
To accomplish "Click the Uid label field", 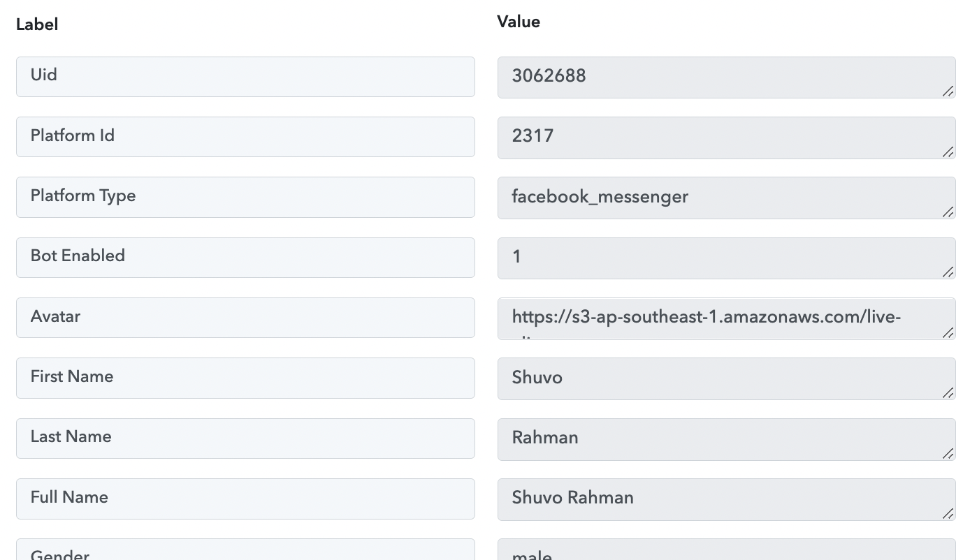I will click(245, 77).
